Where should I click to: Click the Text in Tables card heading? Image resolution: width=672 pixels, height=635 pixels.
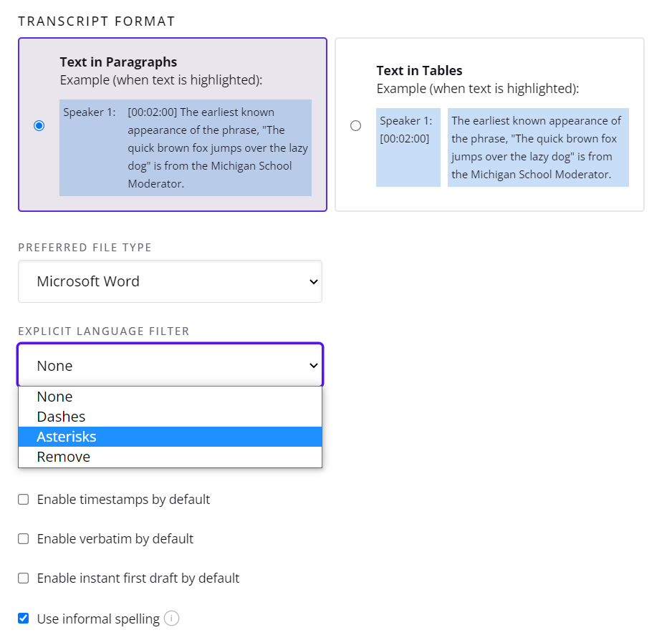coord(419,70)
